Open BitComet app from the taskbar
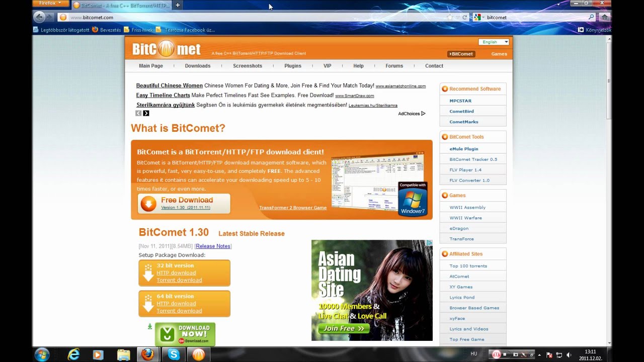Screen dimensions: 644x362 [199, 354]
